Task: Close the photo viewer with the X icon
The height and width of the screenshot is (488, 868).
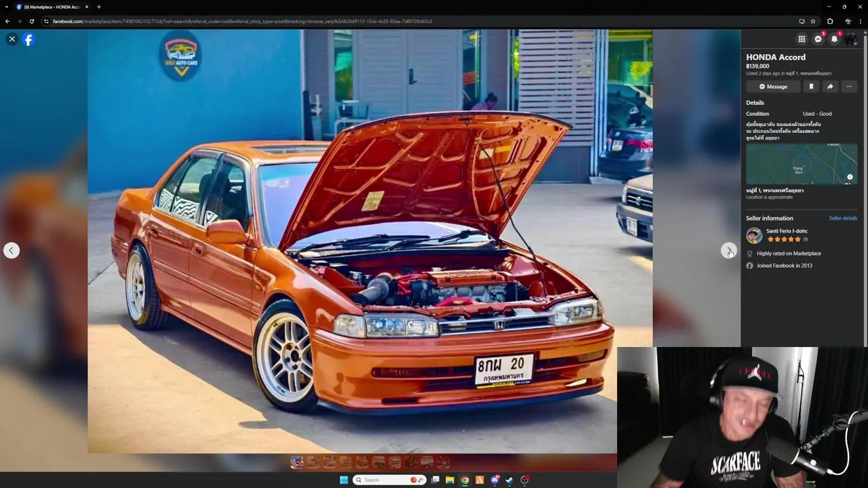Action: 12,39
